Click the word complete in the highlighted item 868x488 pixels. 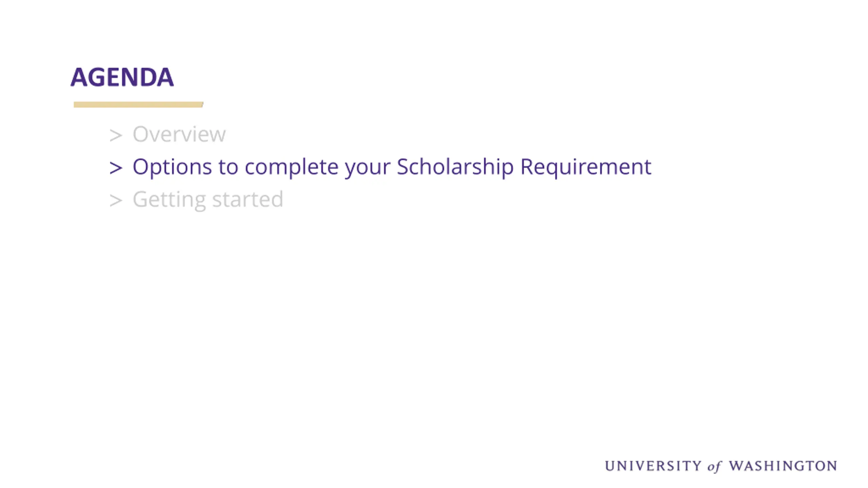[x=292, y=167]
